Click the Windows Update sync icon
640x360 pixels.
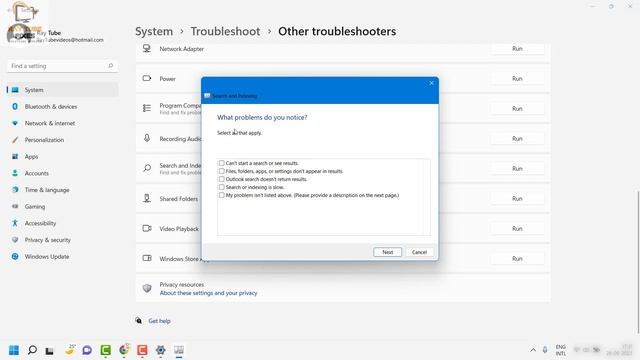pos(15,257)
